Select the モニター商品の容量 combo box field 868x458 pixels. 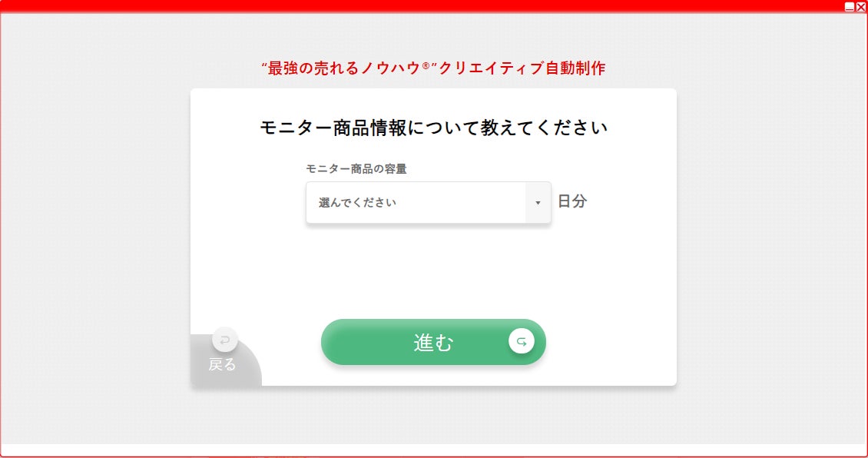pyautogui.click(x=429, y=203)
